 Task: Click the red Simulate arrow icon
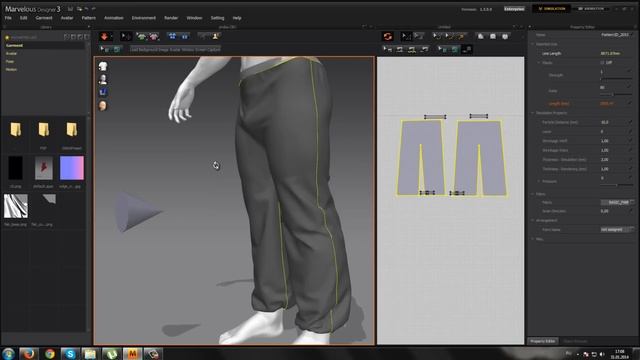(104, 36)
